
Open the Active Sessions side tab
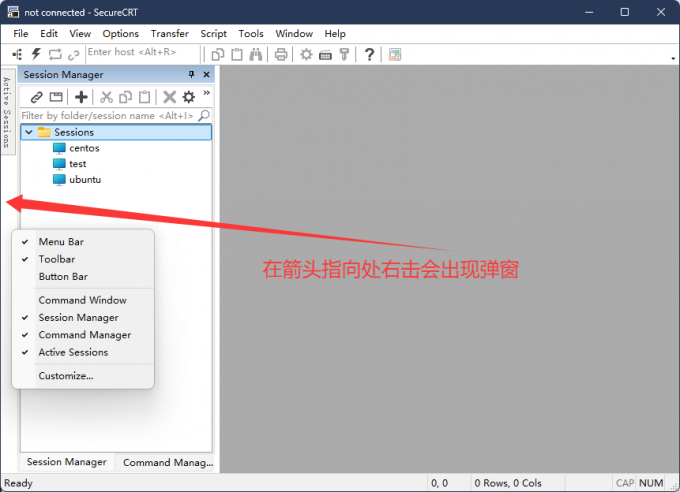[7, 112]
